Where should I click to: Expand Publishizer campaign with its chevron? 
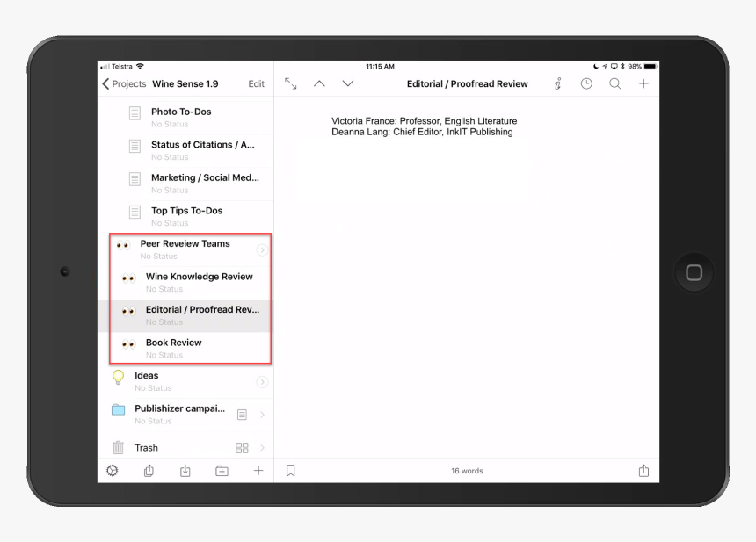coord(262,415)
